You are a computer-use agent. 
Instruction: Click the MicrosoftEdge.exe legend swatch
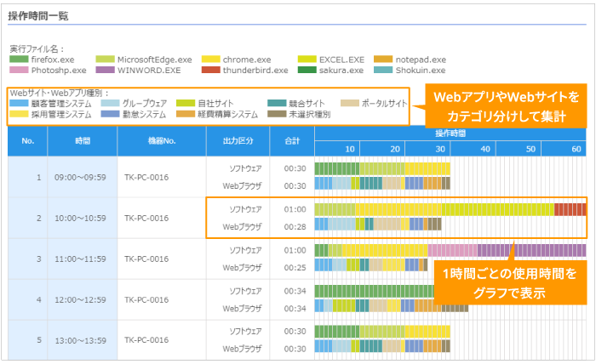105,60
